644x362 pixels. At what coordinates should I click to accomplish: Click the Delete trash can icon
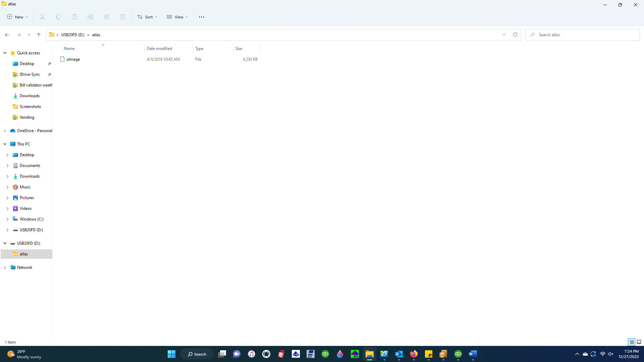[x=123, y=17]
